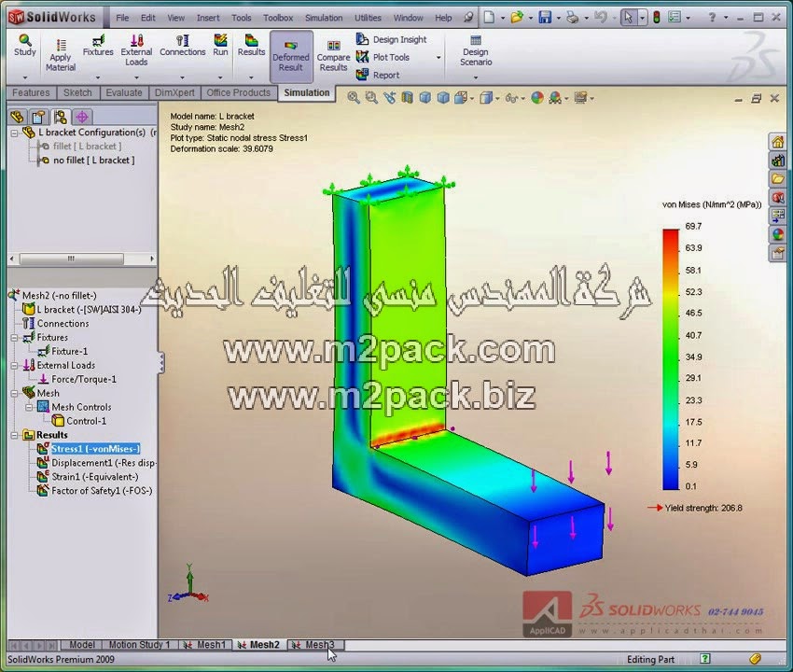Click Compare Results icon
Image resolution: width=793 pixels, height=672 pixels.
[x=333, y=56]
